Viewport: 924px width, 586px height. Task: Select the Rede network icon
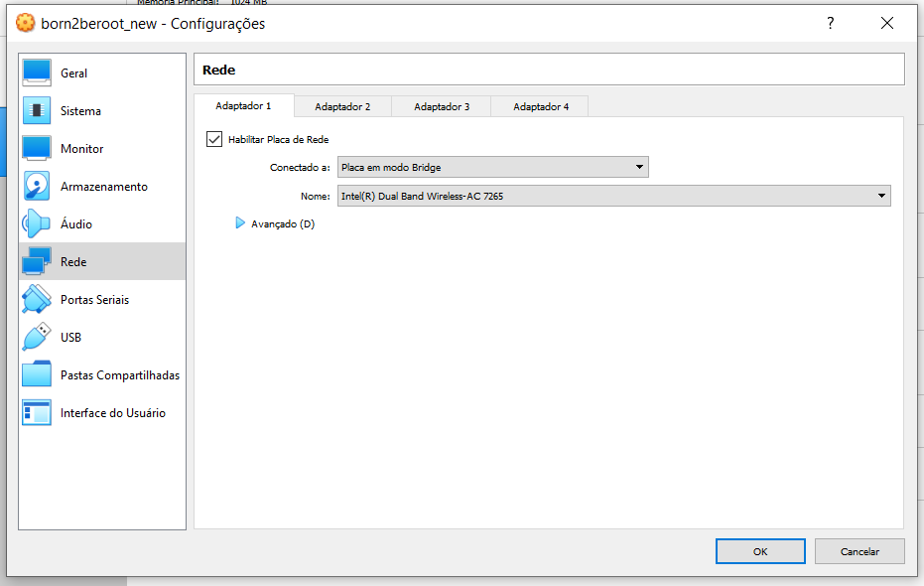click(37, 261)
